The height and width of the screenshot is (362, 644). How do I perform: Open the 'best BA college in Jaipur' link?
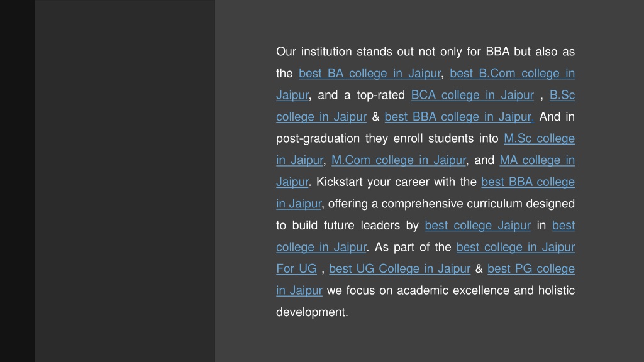point(370,74)
